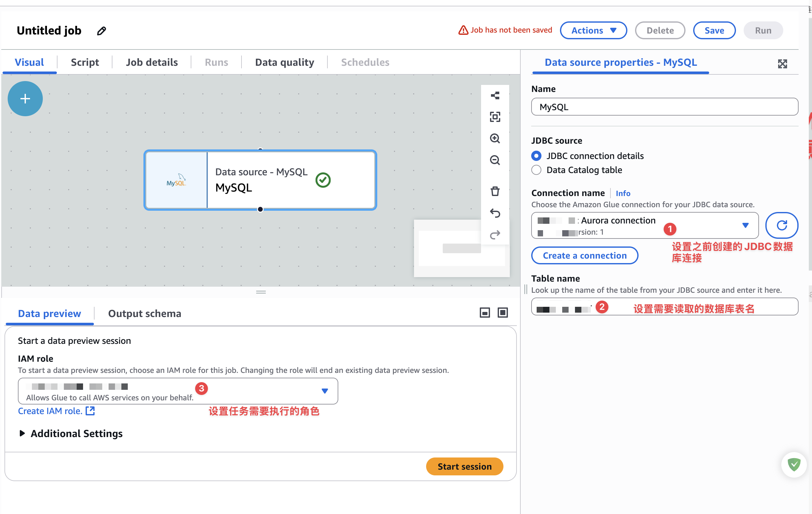Viewport: 812px width, 514px height.
Task: Undo the last canvas action
Action: pos(495,213)
